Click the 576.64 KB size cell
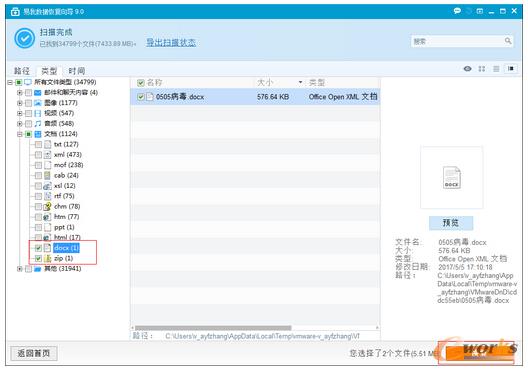The height and width of the screenshot is (371, 528). (273, 97)
